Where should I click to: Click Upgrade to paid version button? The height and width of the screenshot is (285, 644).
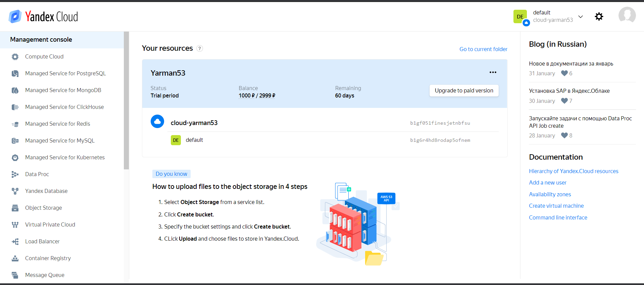coord(464,90)
